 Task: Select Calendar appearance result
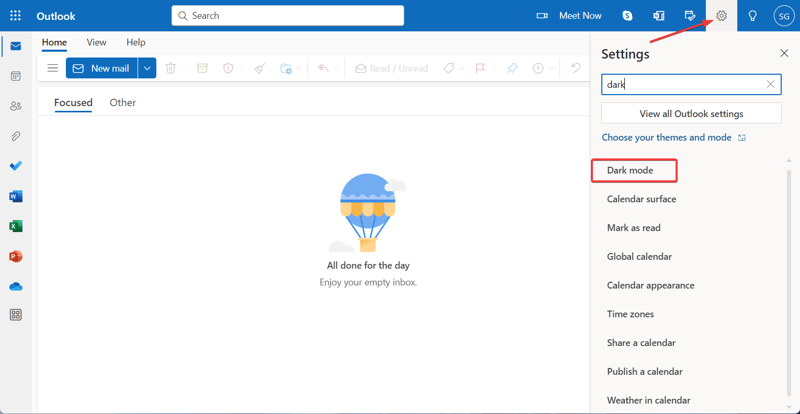click(x=651, y=285)
